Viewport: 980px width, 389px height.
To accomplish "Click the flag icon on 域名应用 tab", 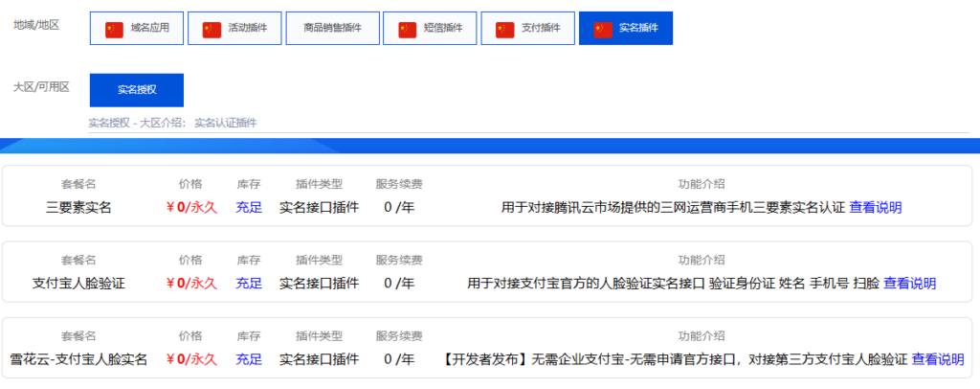I will [115, 29].
